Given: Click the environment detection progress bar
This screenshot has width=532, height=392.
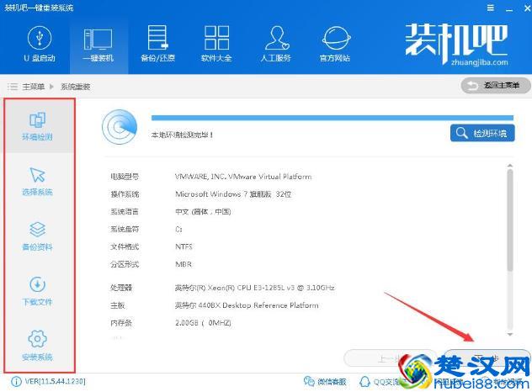Looking at the screenshot, I should 332,118.
